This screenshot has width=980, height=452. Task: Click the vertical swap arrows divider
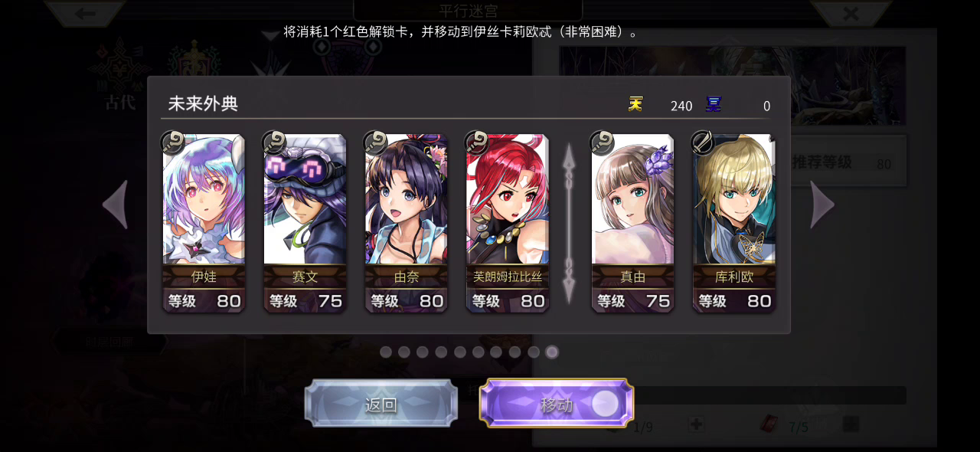(x=569, y=223)
